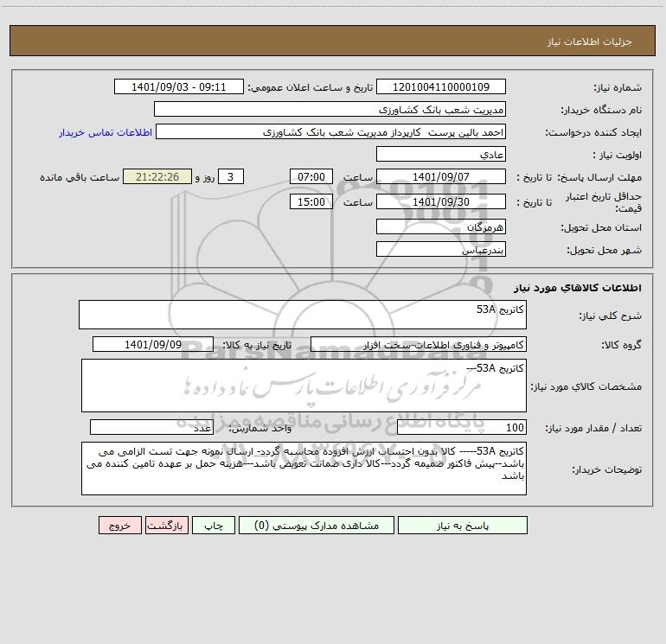Click the announcement date field 1401/09/03 - 09:11
The image size is (666, 644).
click(x=179, y=86)
